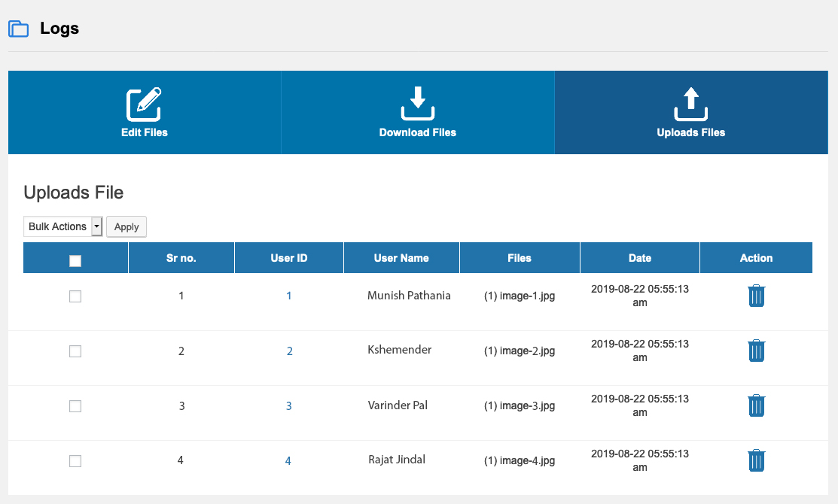This screenshot has height=504, width=838.
Task: Click the Uploads Files arrow icon
Action: [691, 104]
